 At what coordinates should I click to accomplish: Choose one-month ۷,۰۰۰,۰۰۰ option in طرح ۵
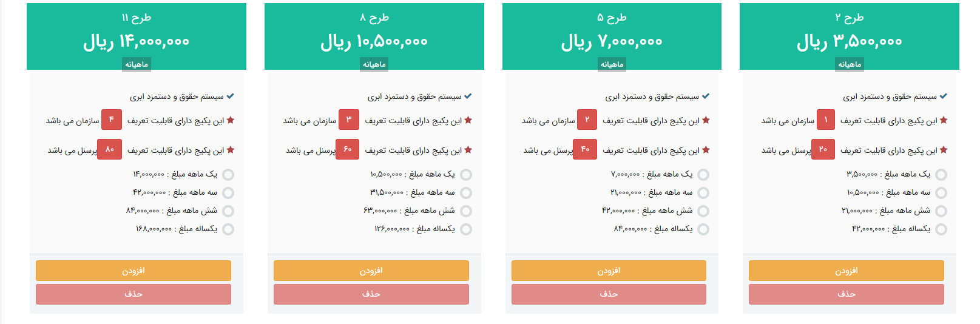(703, 175)
